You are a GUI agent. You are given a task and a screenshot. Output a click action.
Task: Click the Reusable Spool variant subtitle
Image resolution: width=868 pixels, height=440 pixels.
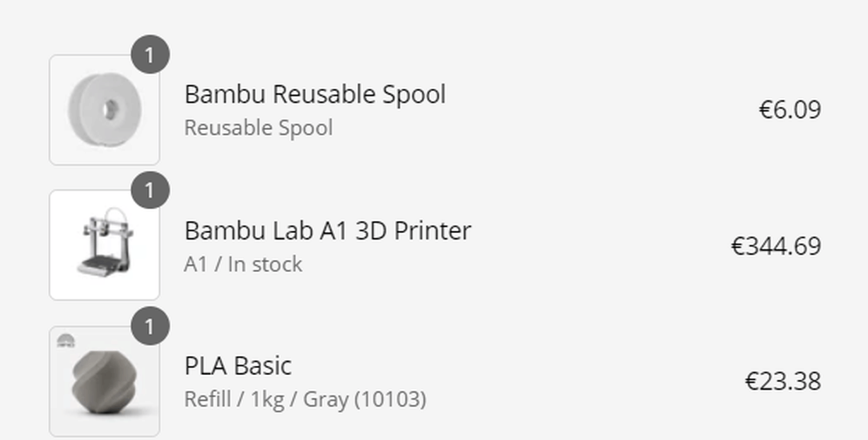click(x=259, y=128)
